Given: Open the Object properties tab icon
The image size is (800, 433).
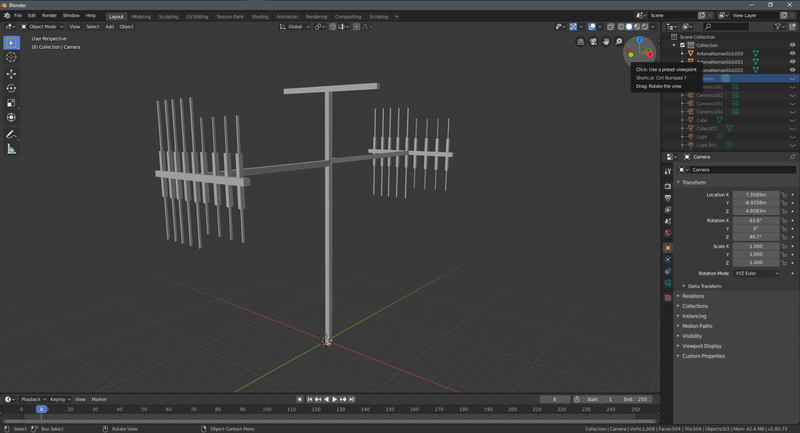Looking at the screenshot, I should pyautogui.click(x=668, y=247).
